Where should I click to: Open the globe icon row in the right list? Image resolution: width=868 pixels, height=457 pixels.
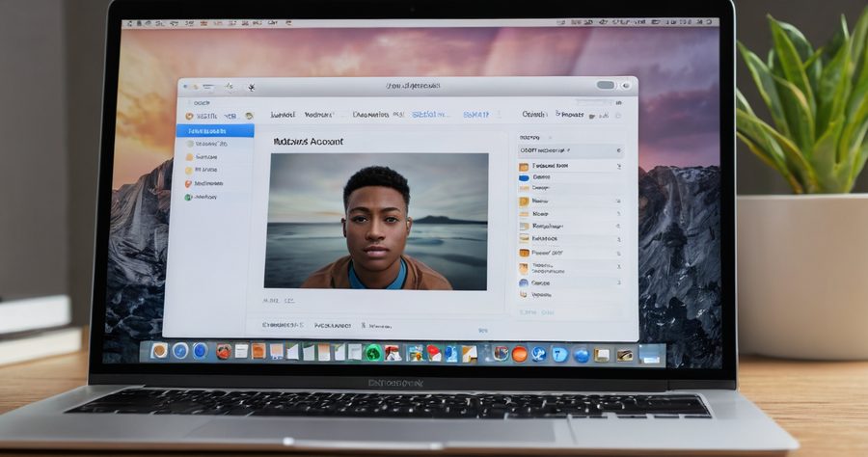tap(570, 282)
